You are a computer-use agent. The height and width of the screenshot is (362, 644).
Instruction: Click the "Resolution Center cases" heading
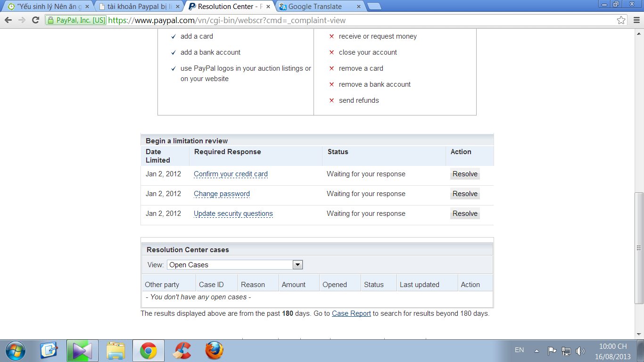click(x=188, y=250)
